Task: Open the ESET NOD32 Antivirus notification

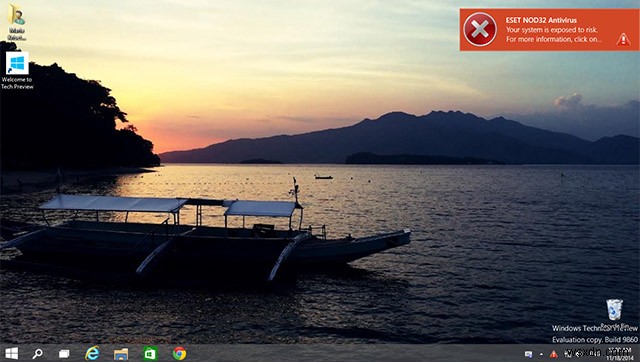Action: coord(549,30)
